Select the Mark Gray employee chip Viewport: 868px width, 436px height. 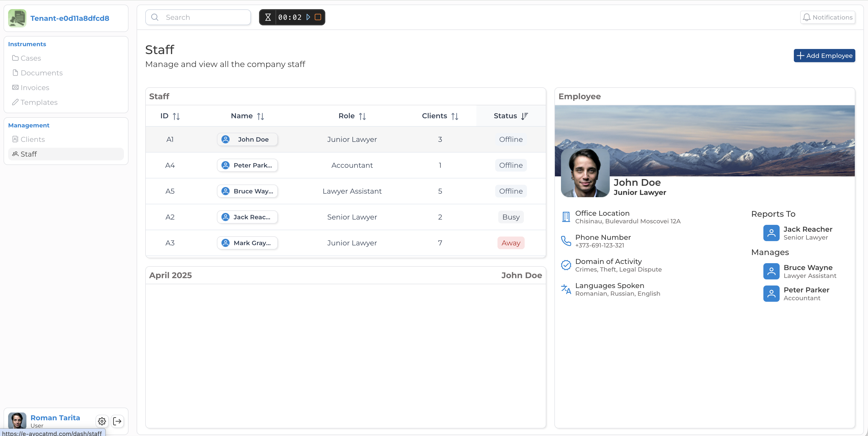point(247,243)
